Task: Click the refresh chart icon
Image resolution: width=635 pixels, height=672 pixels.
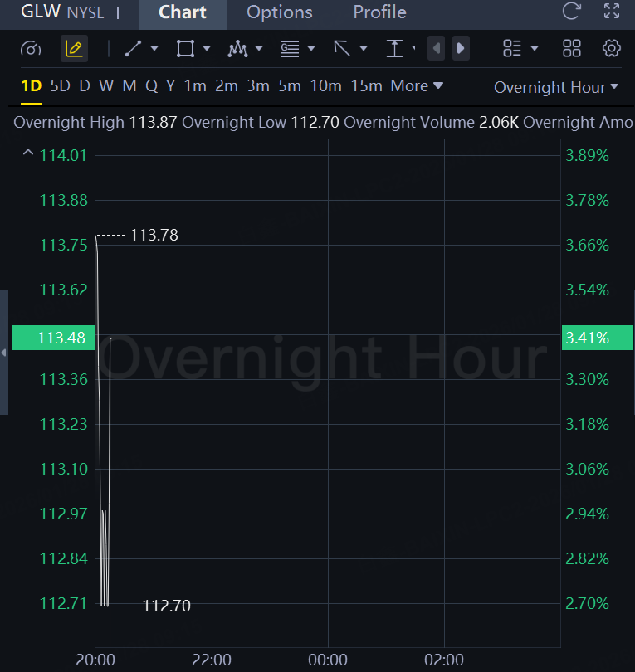Action: click(x=571, y=12)
